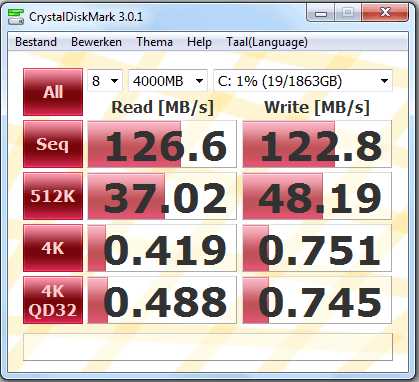Start the 512K benchmark test
Viewport: 419px width, 382px height.
pyautogui.click(x=53, y=196)
